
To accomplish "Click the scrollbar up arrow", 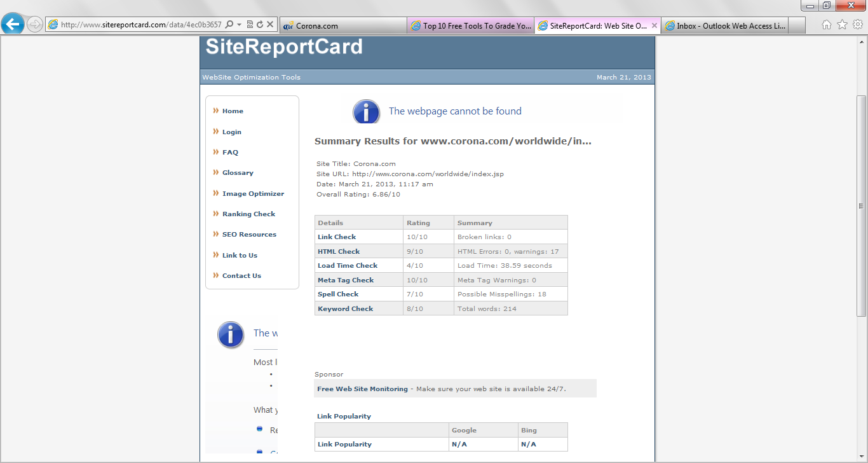I will point(862,41).
